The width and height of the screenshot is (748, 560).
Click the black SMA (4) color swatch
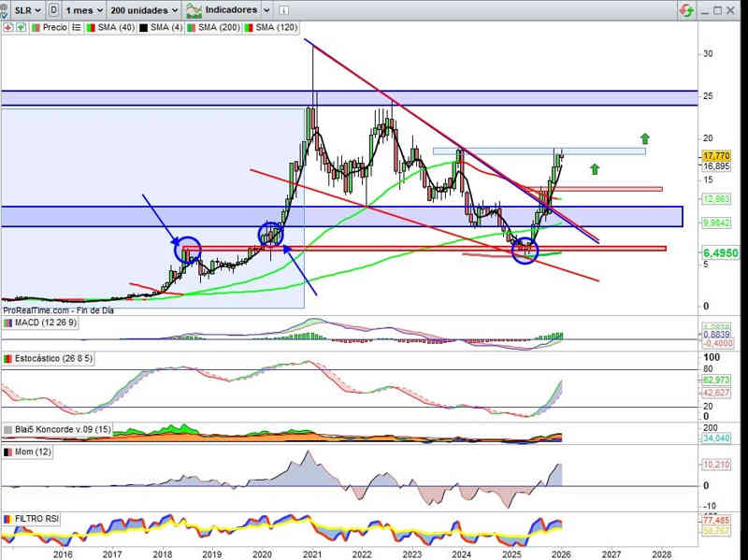[x=144, y=28]
